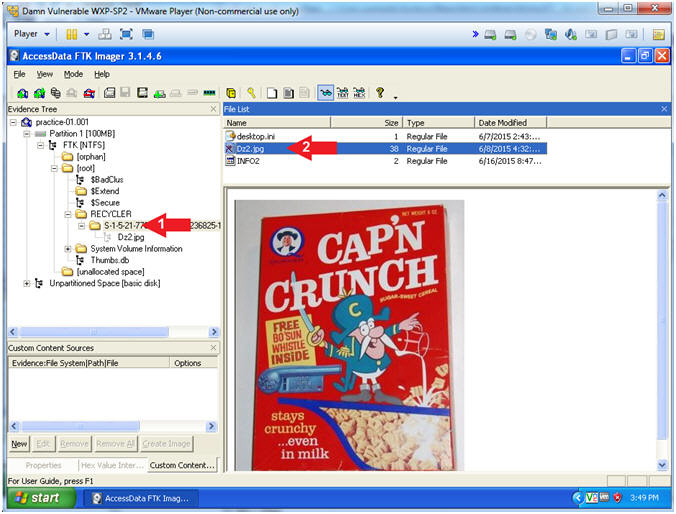Viewport: 676px width, 514px height.
Task: Expand Unpartitioned Space [basic disk] node
Action: coord(27,283)
